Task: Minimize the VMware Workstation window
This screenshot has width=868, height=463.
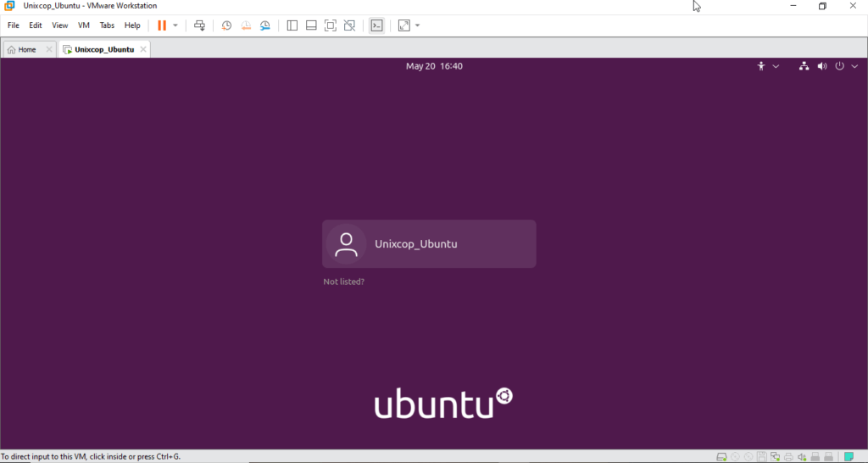Action: click(x=793, y=6)
